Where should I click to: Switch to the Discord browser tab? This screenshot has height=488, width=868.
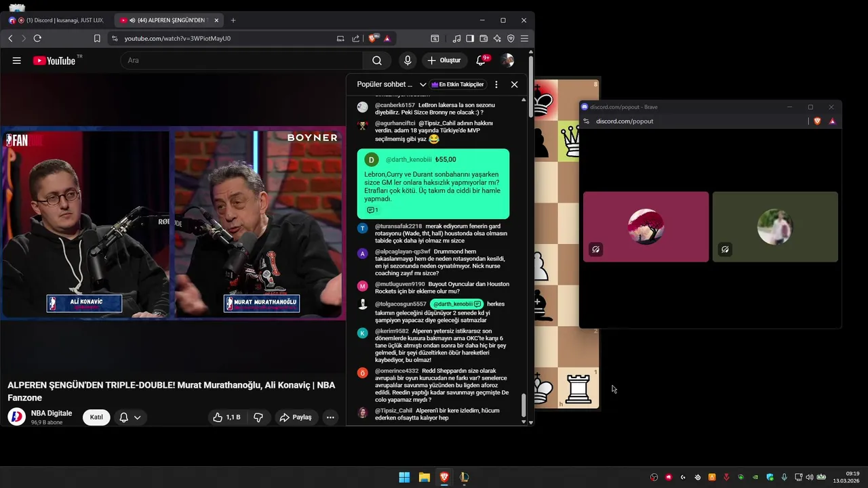(56, 20)
